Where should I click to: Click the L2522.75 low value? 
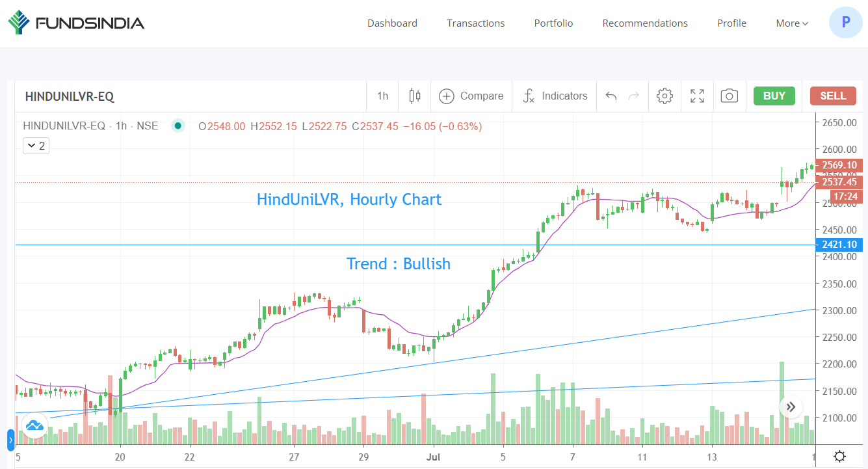click(x=324, y=126)
